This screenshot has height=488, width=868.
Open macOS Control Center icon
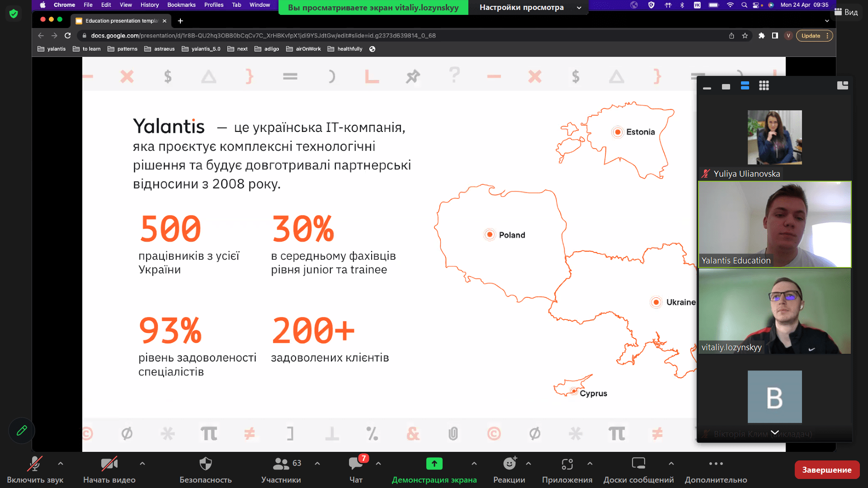pyautogui.click(x=755, y=5)
